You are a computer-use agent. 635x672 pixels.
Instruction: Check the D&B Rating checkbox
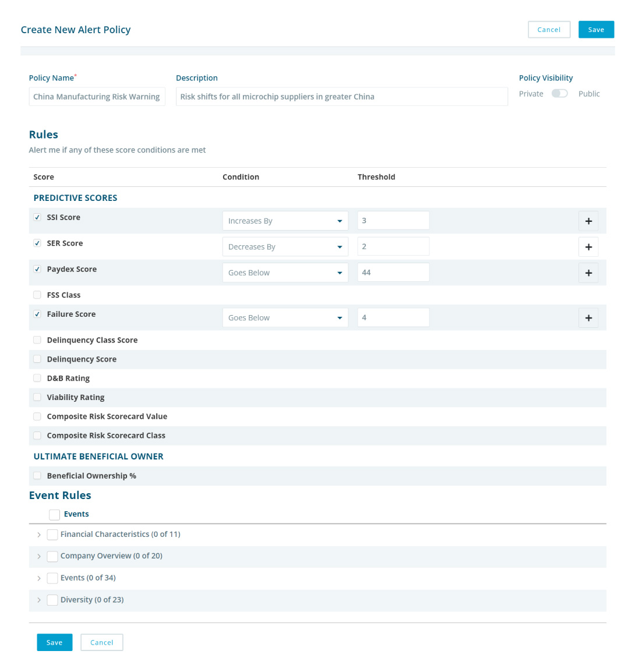coord(37,378)
